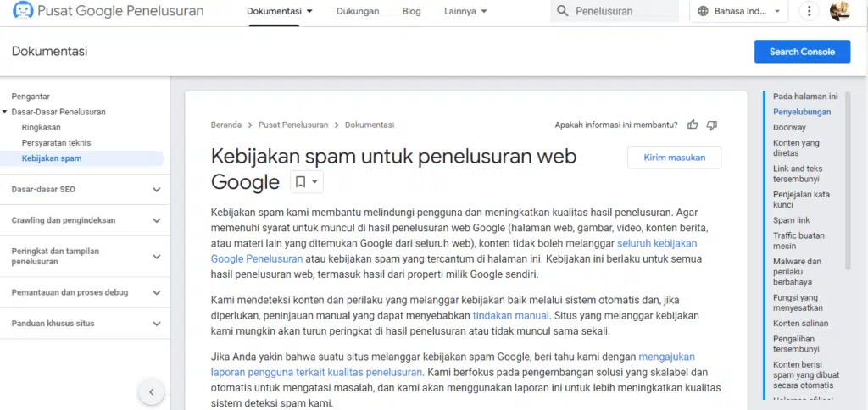Image resolution: width=868 pixels, height=410 pixels.
Task: Click the Kirim masukan button
Action: pos(674,158)
